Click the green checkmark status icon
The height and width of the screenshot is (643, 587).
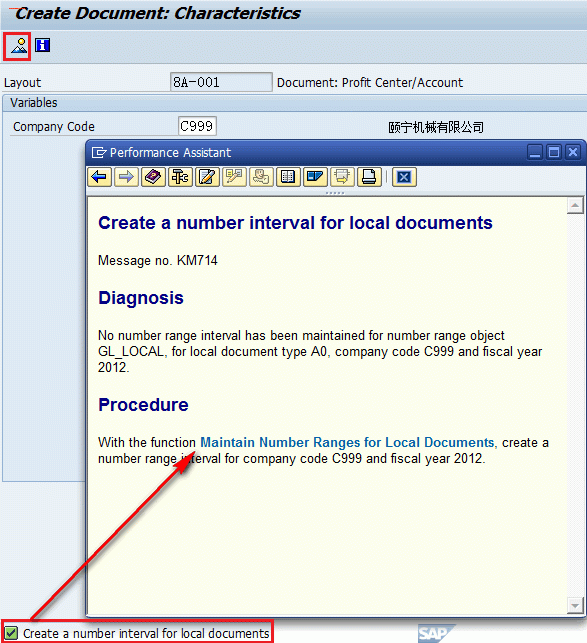tap(11, 633)
